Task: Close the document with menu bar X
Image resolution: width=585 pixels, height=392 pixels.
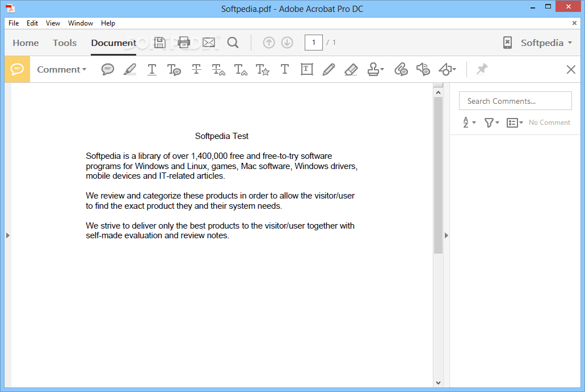Action: tap(574, 23)
